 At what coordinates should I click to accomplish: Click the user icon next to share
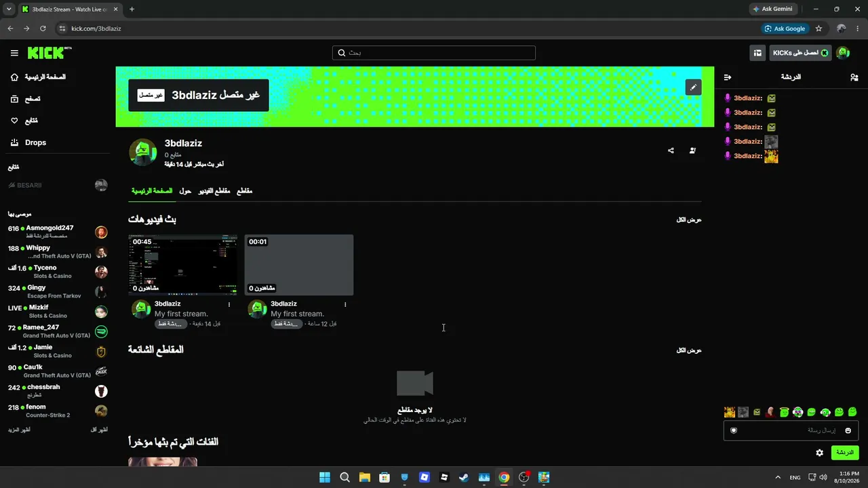coord(692,150)
